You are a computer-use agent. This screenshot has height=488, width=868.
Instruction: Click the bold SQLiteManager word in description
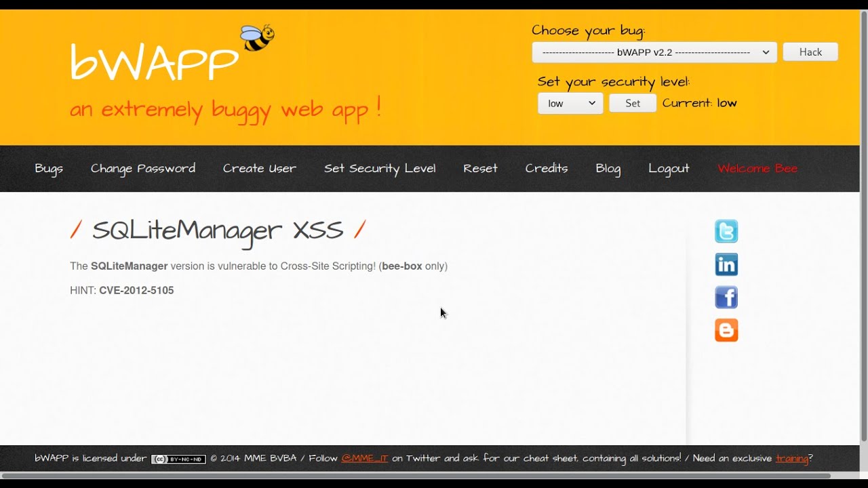130,266
